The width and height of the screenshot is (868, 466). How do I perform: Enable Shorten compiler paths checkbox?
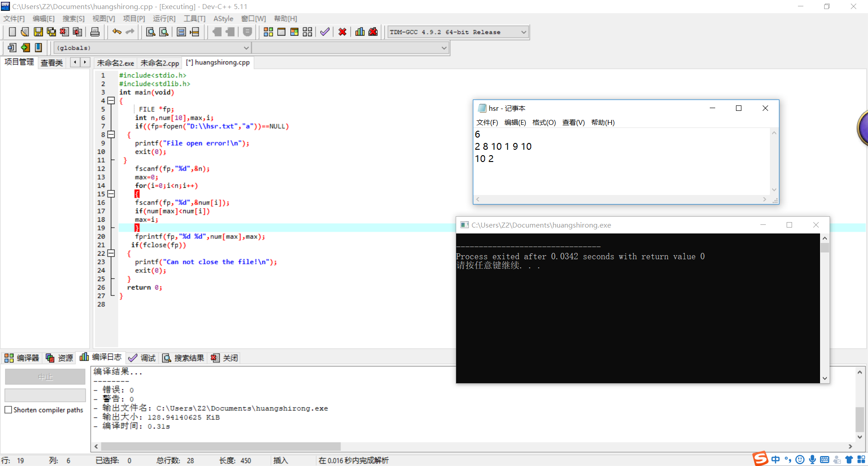(x=8, y=410)
